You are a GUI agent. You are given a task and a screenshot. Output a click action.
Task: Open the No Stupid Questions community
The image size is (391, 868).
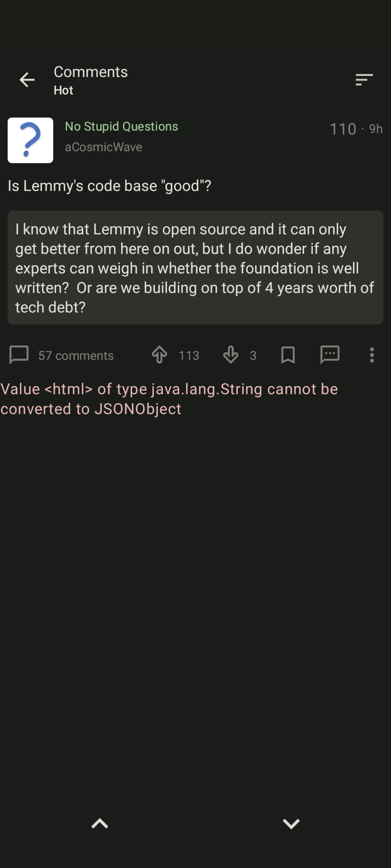(121, 127)
